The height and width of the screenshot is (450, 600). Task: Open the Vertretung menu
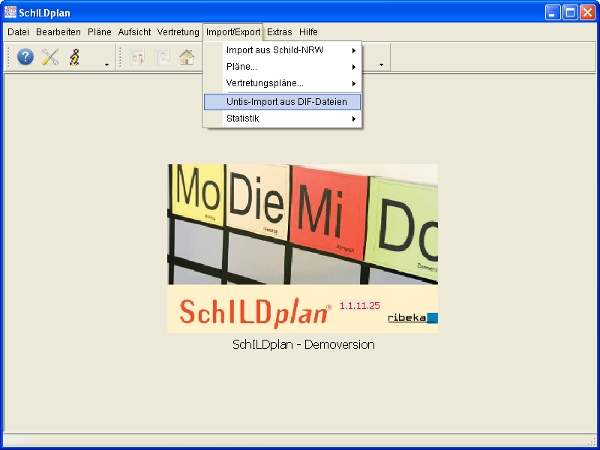[x=178, y=32]
